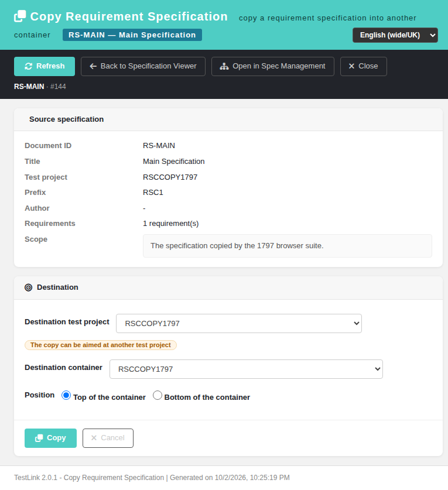Viewport: 448px width, 490px height.
Task: Open in Spec Management
Action: (273, 66)
